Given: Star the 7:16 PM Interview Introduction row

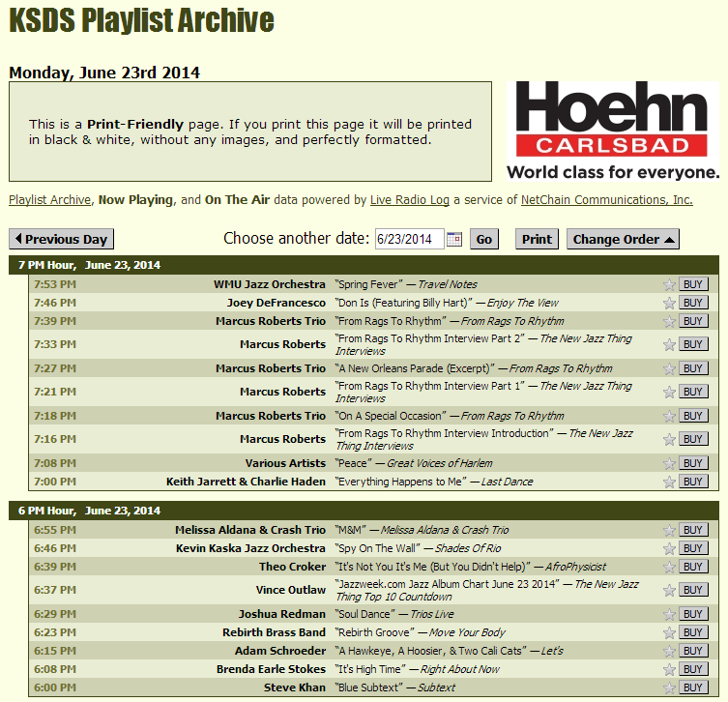Looking at the screenshot, I should 669,439.
